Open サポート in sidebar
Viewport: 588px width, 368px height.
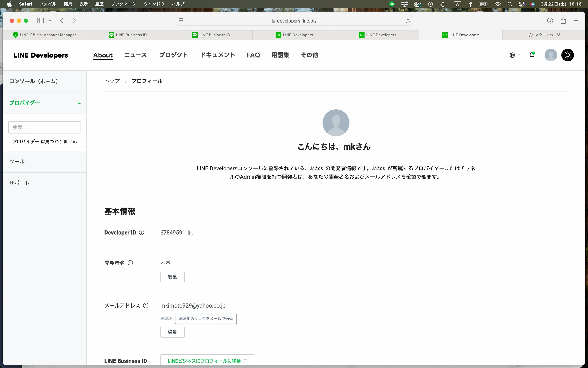click(x=45, y=183)
